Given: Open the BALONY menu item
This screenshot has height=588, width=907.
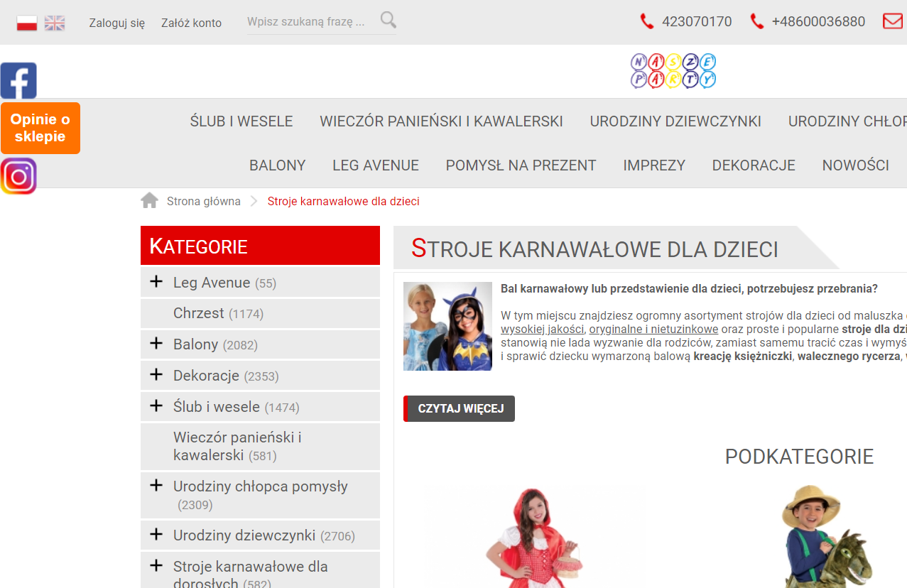Looking at the screenshot, I should pyautogui.click(x=277, y=165).
